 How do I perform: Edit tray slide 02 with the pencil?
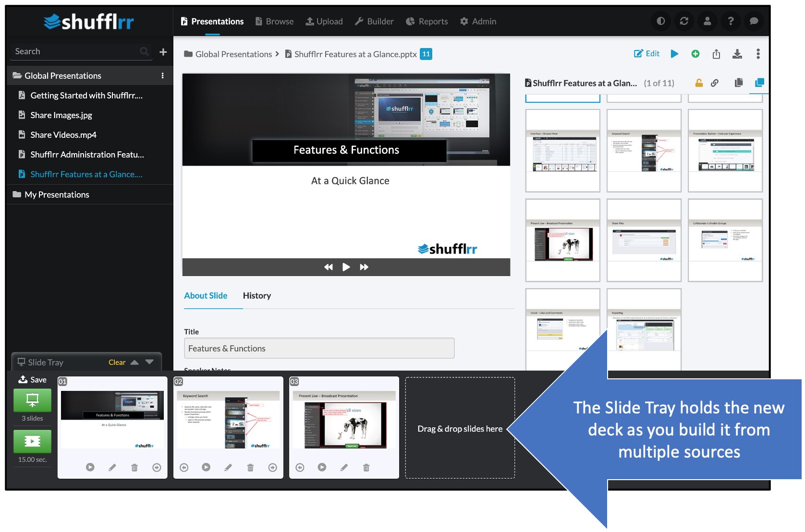pos(228,467)
